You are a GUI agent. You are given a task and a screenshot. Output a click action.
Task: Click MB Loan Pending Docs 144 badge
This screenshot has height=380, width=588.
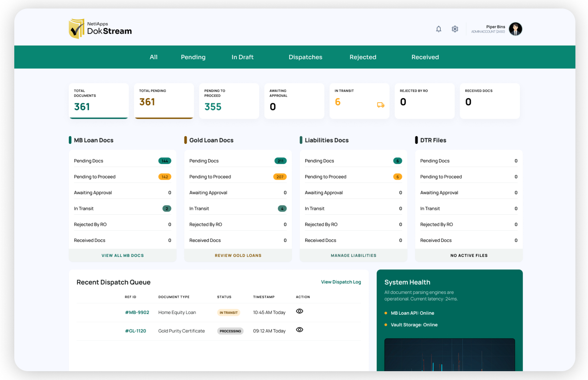pos(165,161)
